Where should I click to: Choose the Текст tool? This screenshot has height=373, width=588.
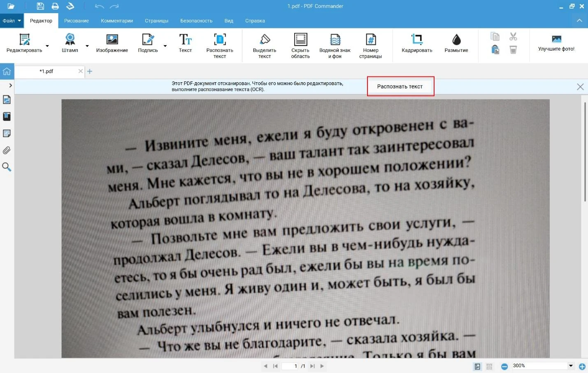pyautogui.click(x=185, y=44)
